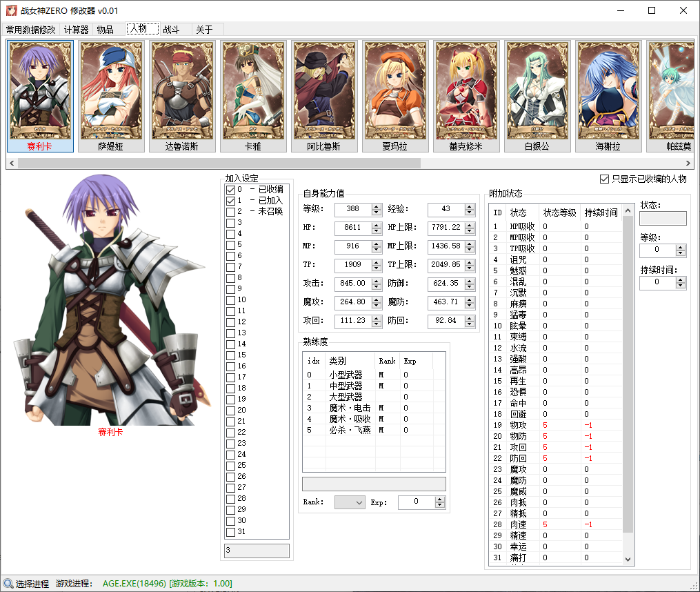Decrease HP value with down arrow

click(x=377, y=230)
